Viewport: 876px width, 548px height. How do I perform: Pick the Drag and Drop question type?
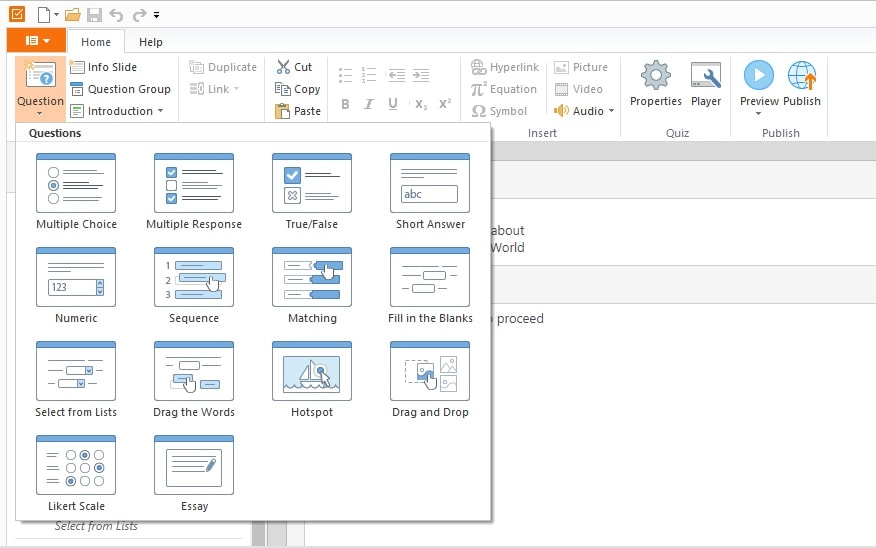click(430, 372)
